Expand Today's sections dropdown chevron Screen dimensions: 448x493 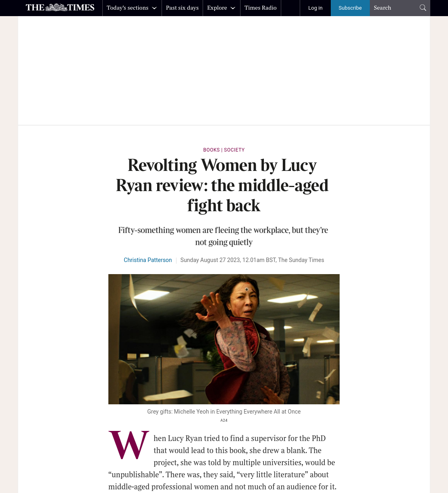click(x=154, y=8)
